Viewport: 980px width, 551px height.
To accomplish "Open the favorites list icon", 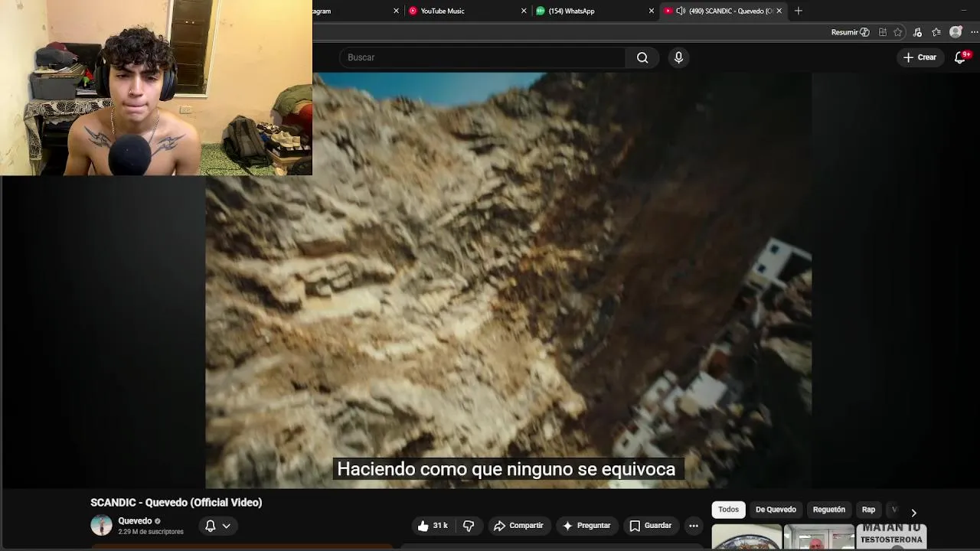I will pos(936,32).
